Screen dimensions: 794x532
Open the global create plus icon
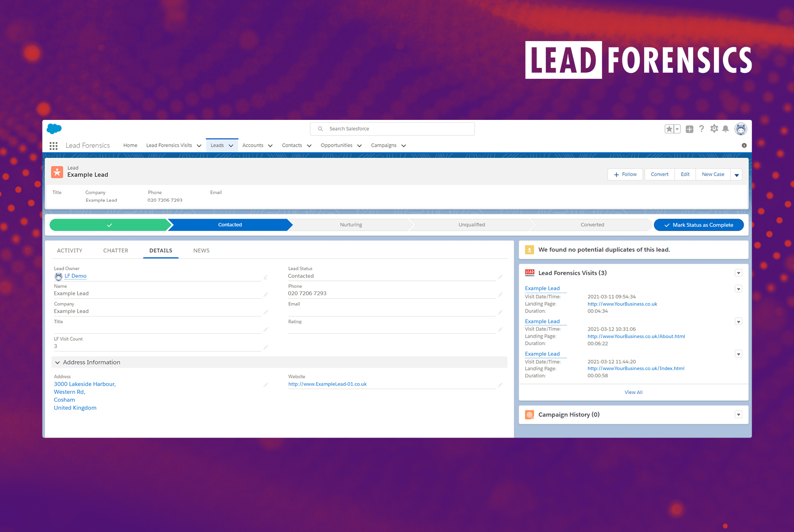[689, 129]
